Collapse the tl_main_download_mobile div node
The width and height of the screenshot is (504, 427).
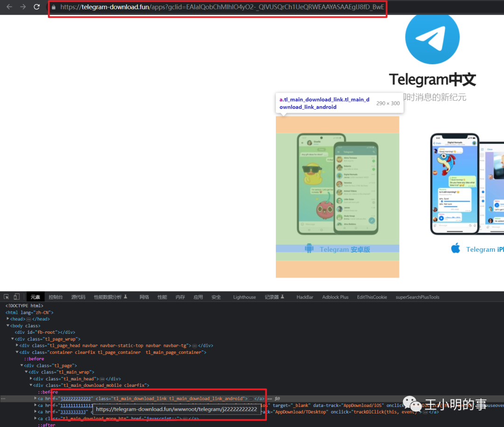click(x=31, y=385)
